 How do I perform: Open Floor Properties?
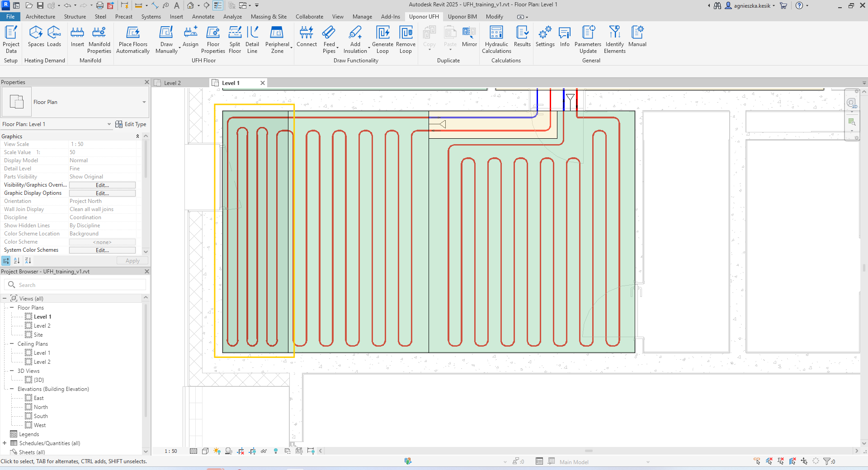click(x=213, y=39)
